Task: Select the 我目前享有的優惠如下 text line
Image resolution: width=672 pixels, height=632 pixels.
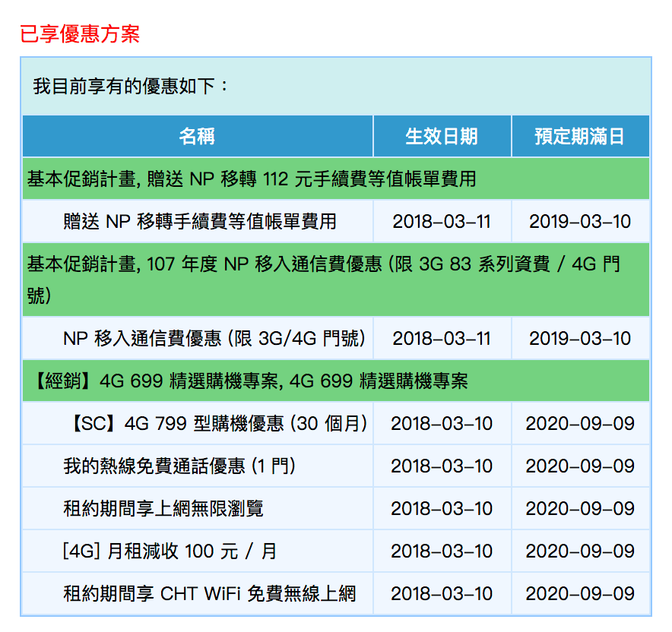Action: 130,86
